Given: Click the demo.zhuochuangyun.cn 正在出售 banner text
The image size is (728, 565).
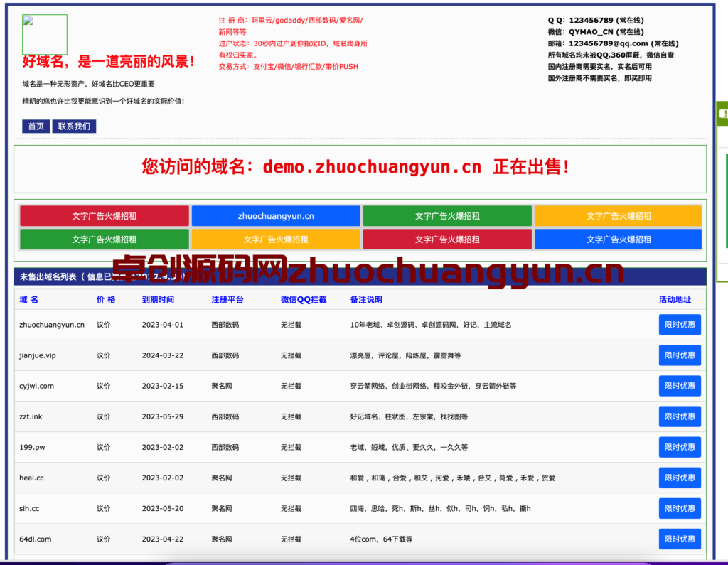Looking at the screenshot, I should coord(355,167).
